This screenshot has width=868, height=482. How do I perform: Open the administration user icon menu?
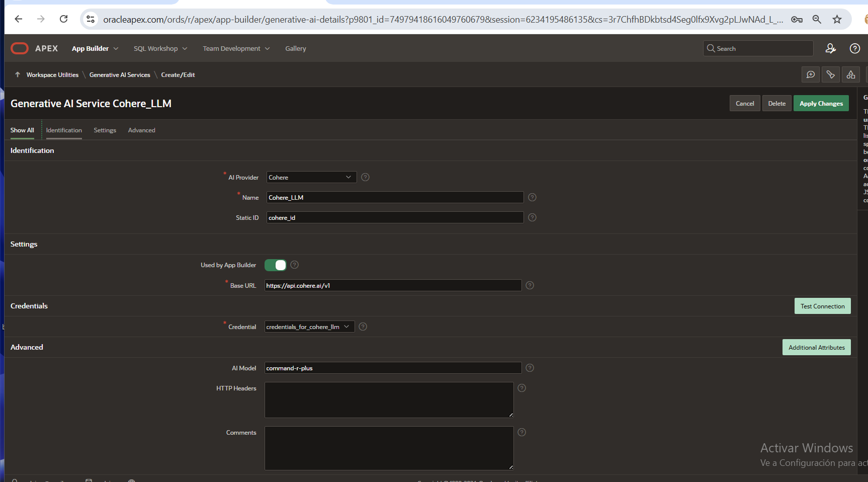click(x=830, y=48)
